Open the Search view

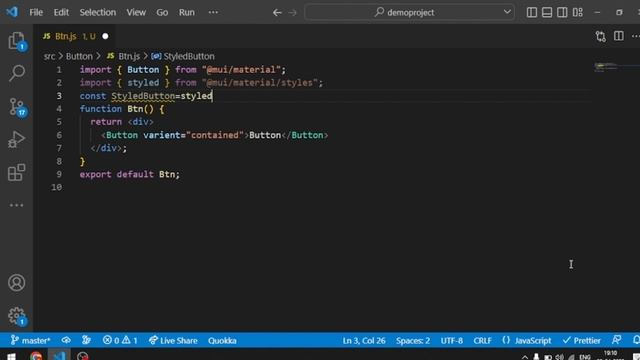tap(16, 73)
